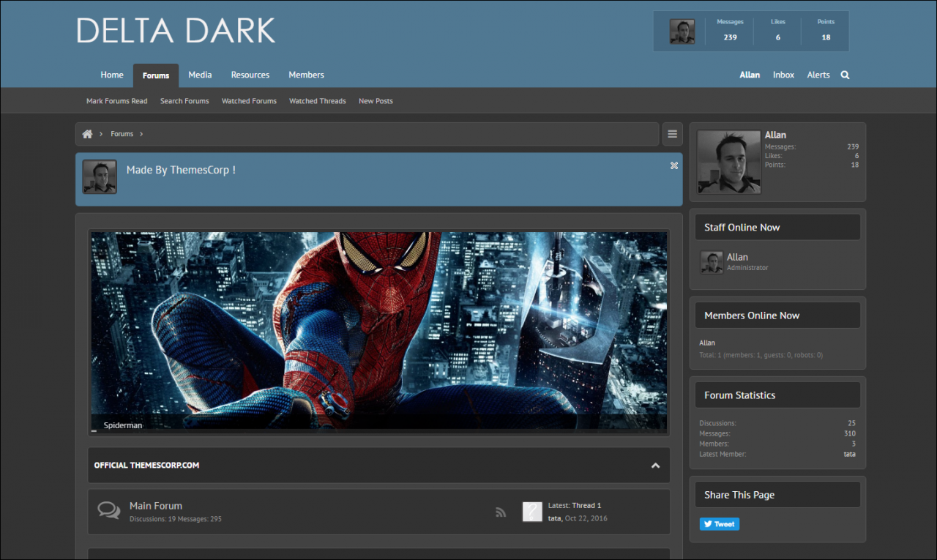Click the Oct 22, 2016 date
The image size is (937, 560).
(586, 518)
